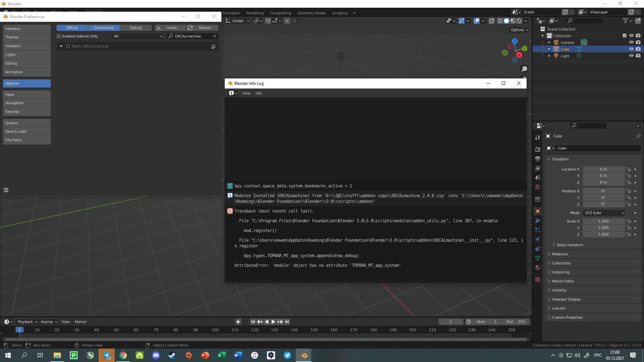Clear the DECALmachine search field
The height and width of the screenshot is (362, 644).
coord(215,36)
